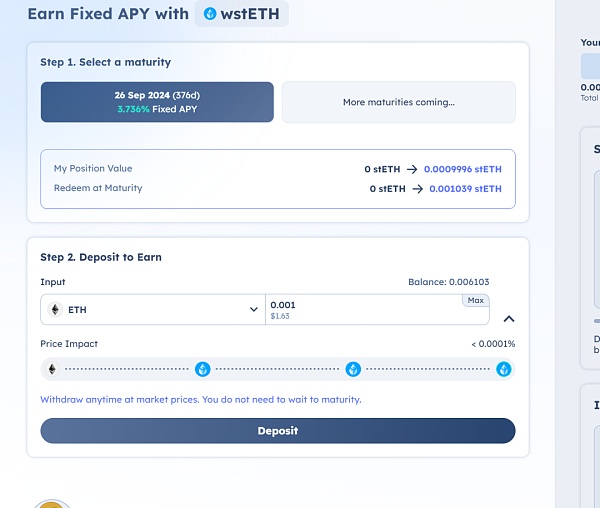Screen dimensions: 600x508
Task: Click the deposit amount input field
Action: (x=360, y=309)
